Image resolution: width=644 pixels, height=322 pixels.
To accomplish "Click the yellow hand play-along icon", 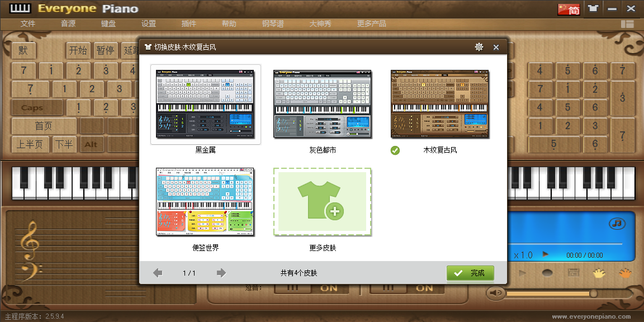I will click(599, 273).
